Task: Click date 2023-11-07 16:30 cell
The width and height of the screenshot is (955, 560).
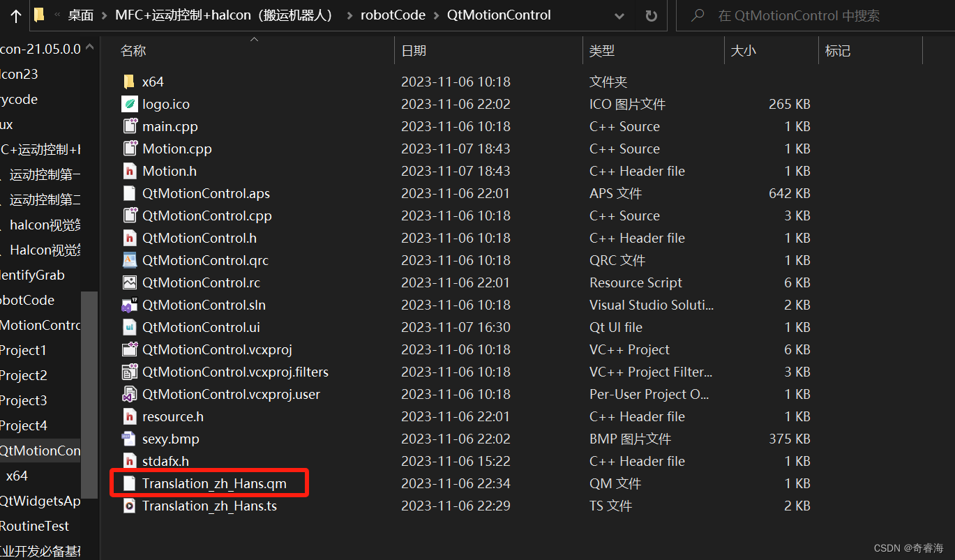Action: [456, 327]
